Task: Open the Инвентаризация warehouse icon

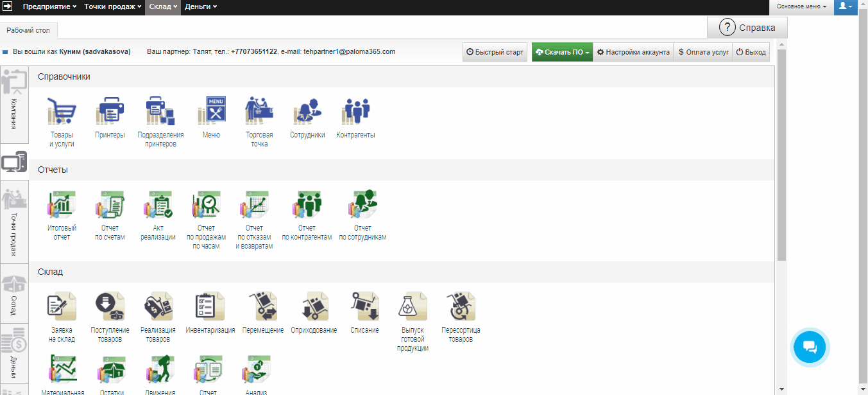Action: click(x=210, y=308)
